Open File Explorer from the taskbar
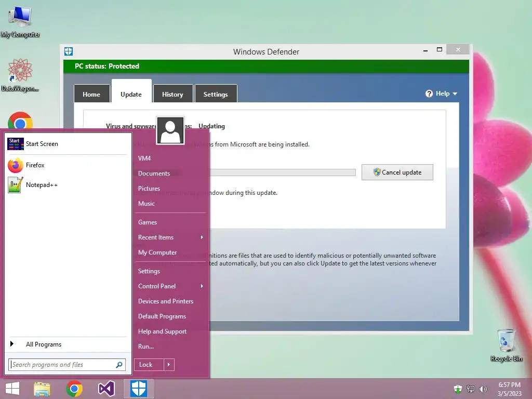Screen dimensions: 532x399 coord(42,389)
